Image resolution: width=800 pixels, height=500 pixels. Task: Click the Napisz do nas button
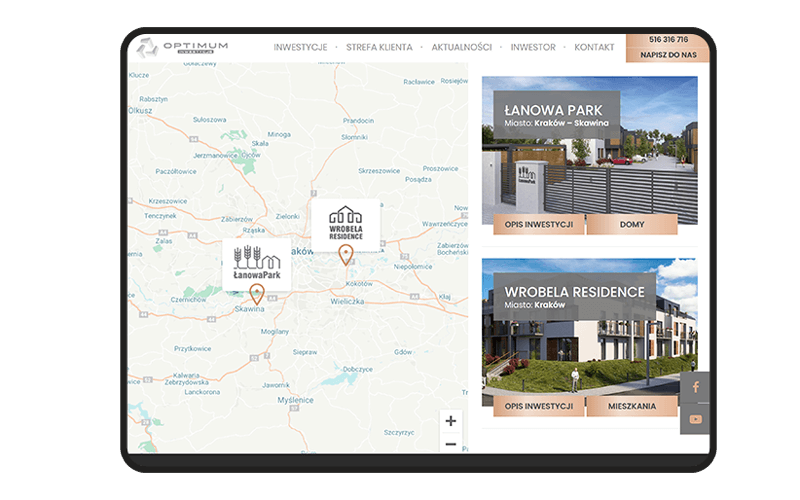[668, 55]
